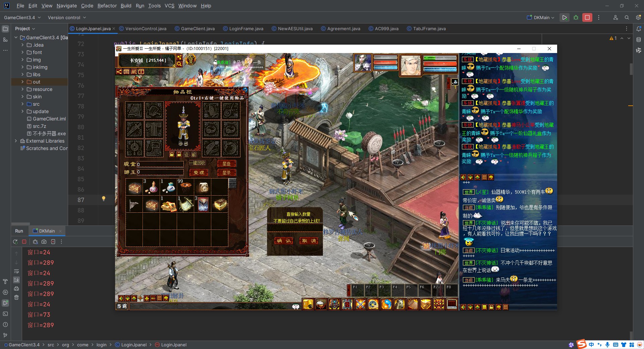Open the Version control dropdown
This screenshot has height=349, width=644.
coord(67,17)
